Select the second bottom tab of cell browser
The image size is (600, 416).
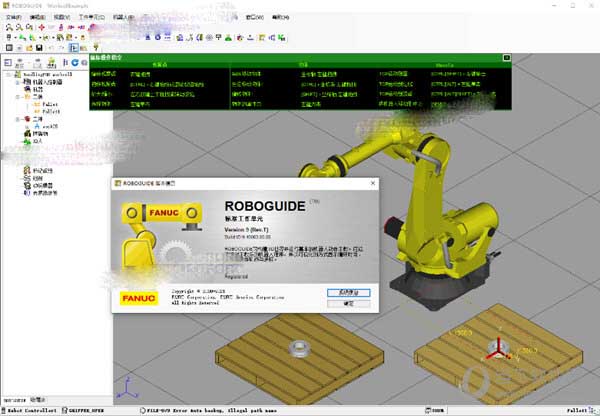pyautogui.click(x=38, y=400)
